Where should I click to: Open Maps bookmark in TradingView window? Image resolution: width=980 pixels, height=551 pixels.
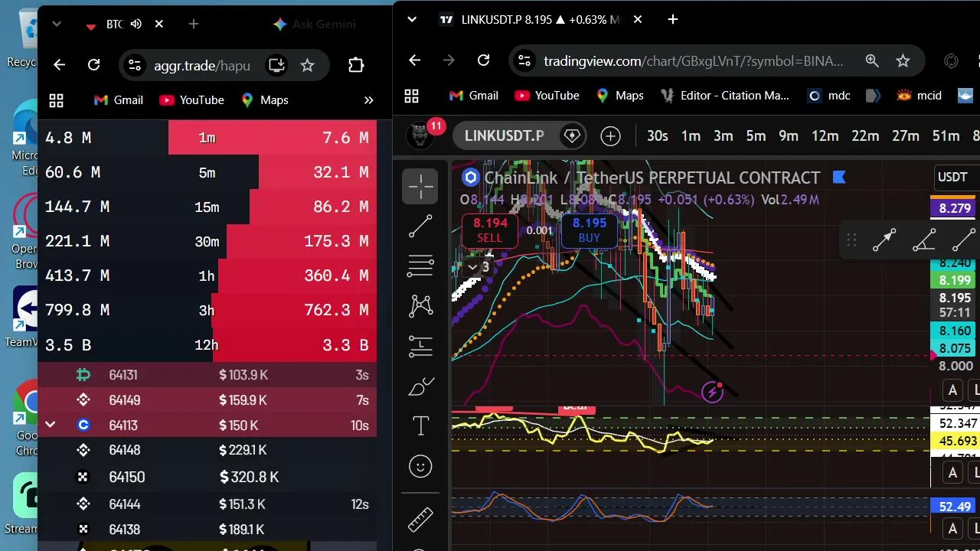[619, 96]
